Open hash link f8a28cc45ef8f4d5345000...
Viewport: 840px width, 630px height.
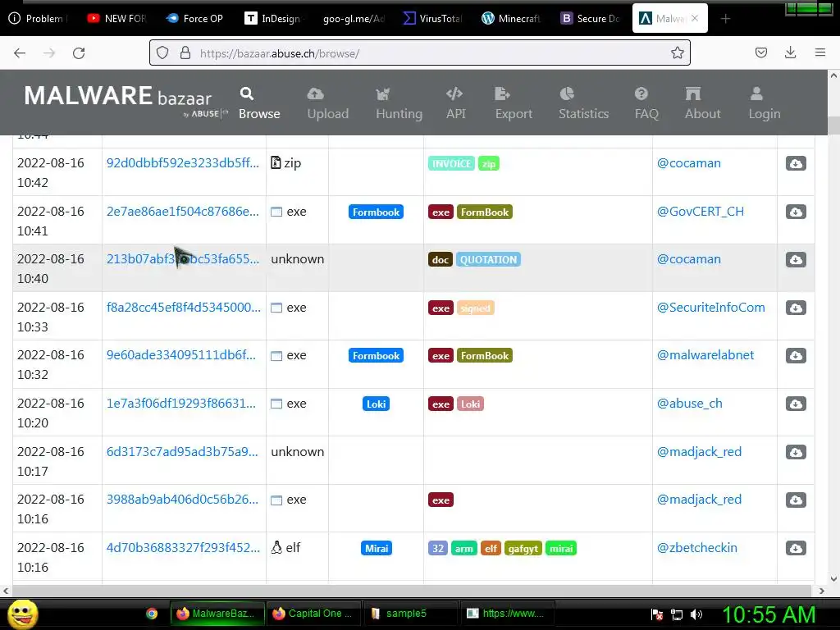coord(184,307)
